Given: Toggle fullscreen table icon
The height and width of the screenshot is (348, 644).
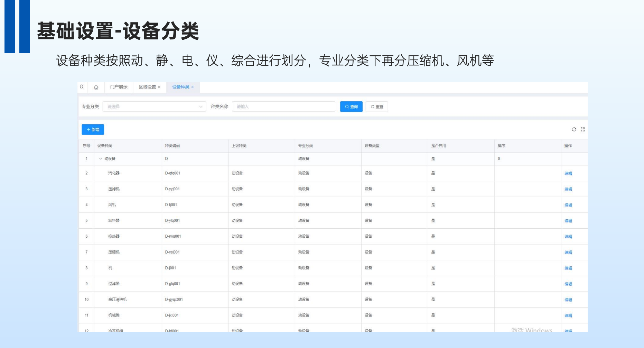Looking at the screenshot, I should 583,129.
